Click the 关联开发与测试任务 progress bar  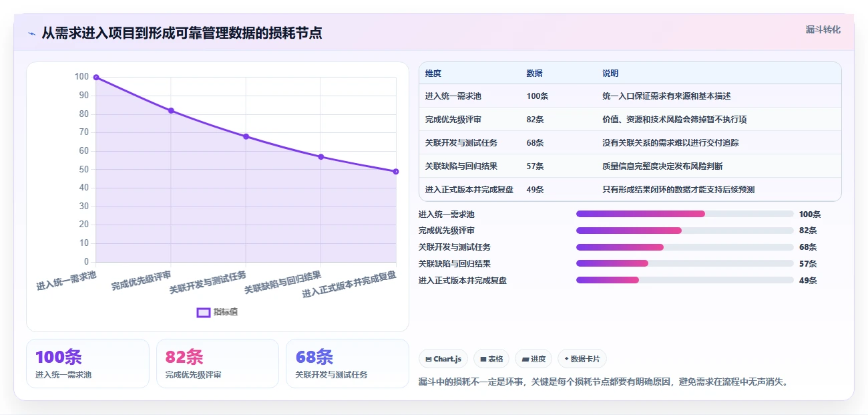[684, 247]
